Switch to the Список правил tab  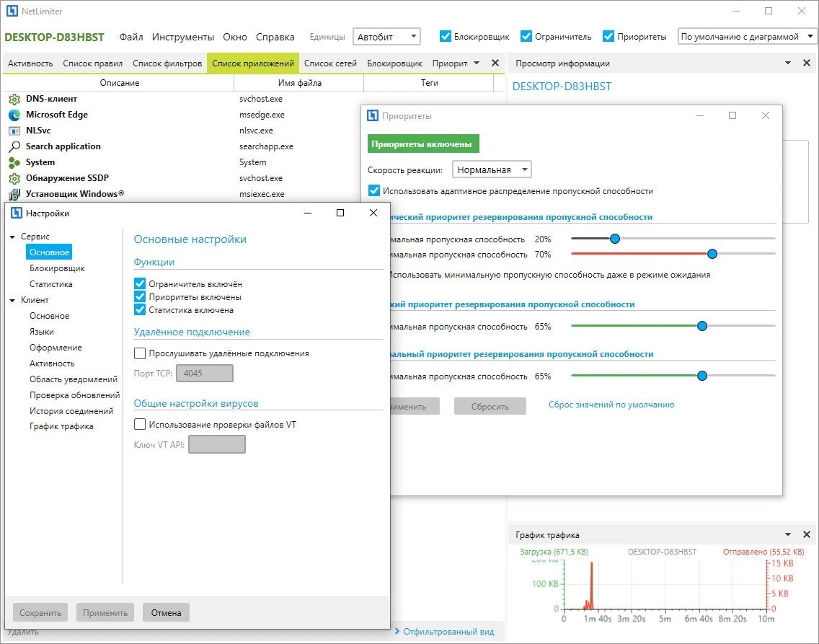92,63
